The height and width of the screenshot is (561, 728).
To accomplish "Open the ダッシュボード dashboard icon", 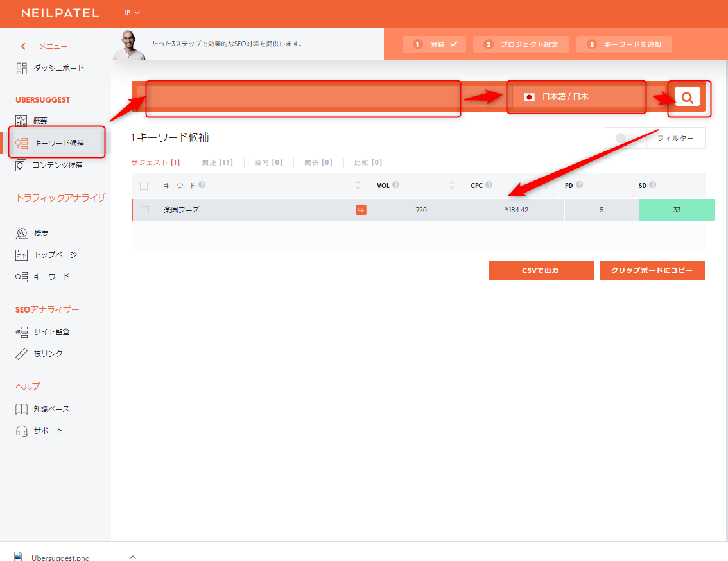I will 21,68.
